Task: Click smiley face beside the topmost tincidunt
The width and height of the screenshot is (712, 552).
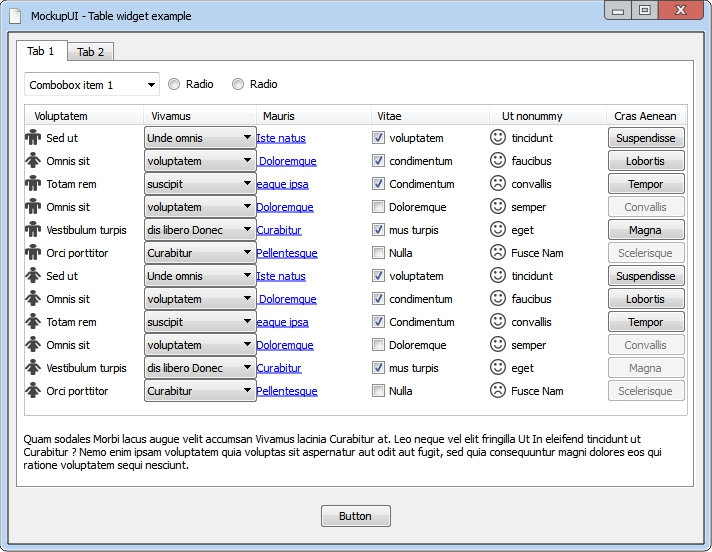Action: (x=498, y=138)
